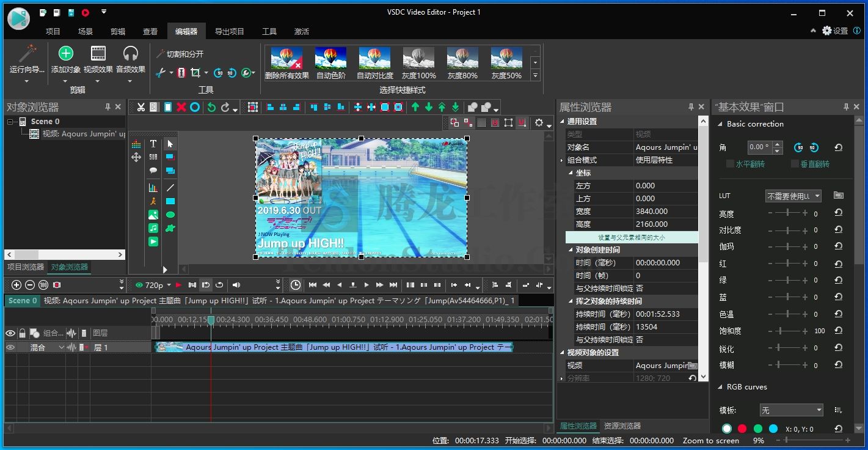This screenshot has width=868, height=450.
Task: Select the speech bubble tooltip tool
Action: [x=153, y=171]
